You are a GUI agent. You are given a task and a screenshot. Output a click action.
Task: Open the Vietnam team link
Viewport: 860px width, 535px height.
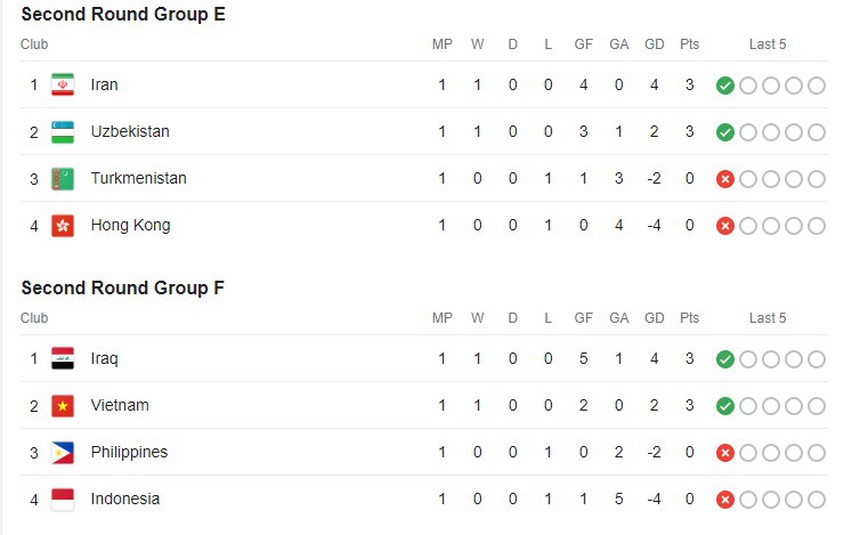[119, 406]
